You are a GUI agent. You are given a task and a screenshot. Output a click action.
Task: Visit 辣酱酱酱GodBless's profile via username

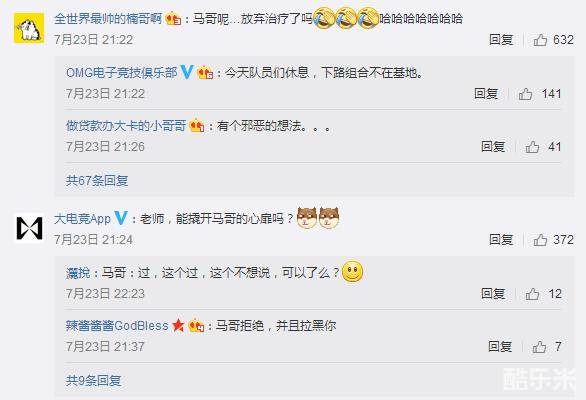(117, 326)
